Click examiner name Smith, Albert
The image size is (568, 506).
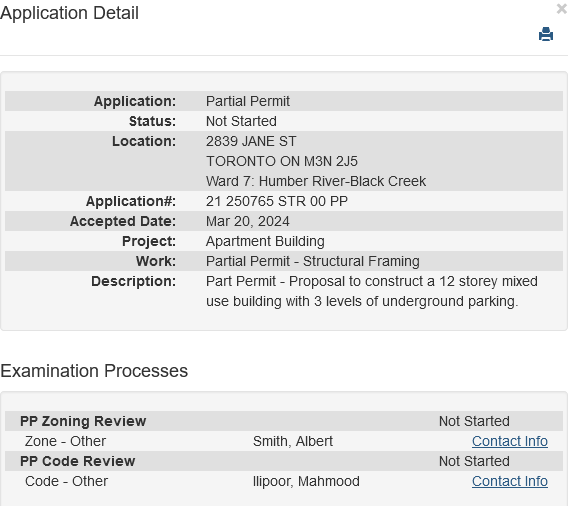(293, 441)
